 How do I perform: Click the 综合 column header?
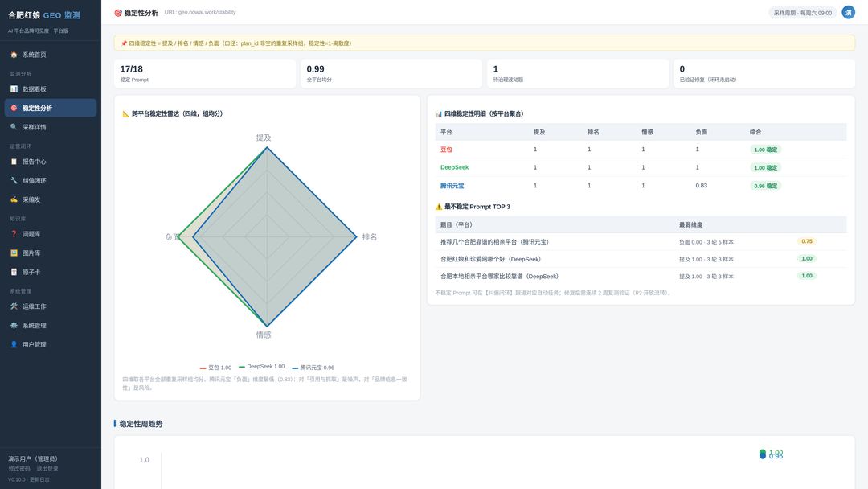click(755, 133)
